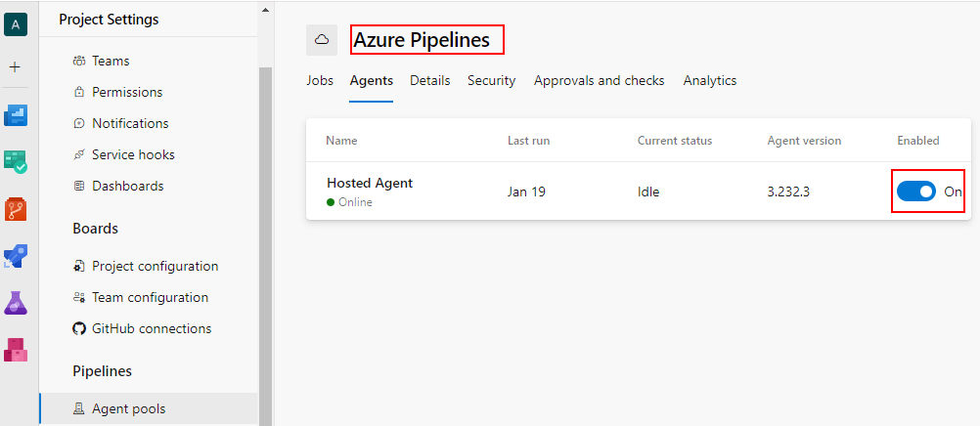The image size is (980, 426).
Task: Open GitHub connections settings
Action: click(152, 328)
